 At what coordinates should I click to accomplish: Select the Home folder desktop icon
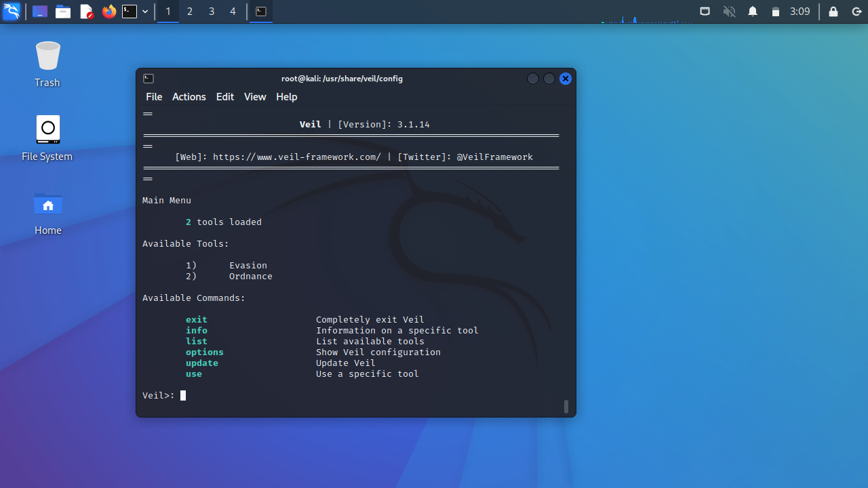(47, 213)
